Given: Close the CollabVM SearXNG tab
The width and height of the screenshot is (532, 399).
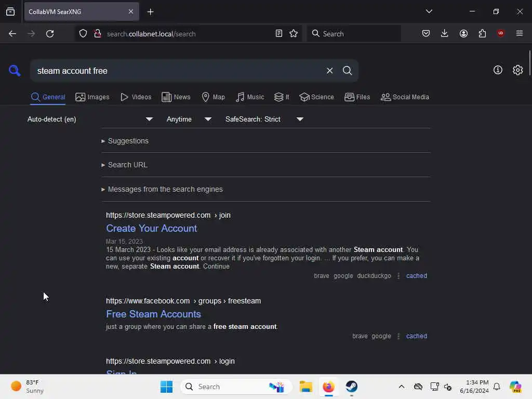Looking at the screenshot, I should (x=131, y=11).
